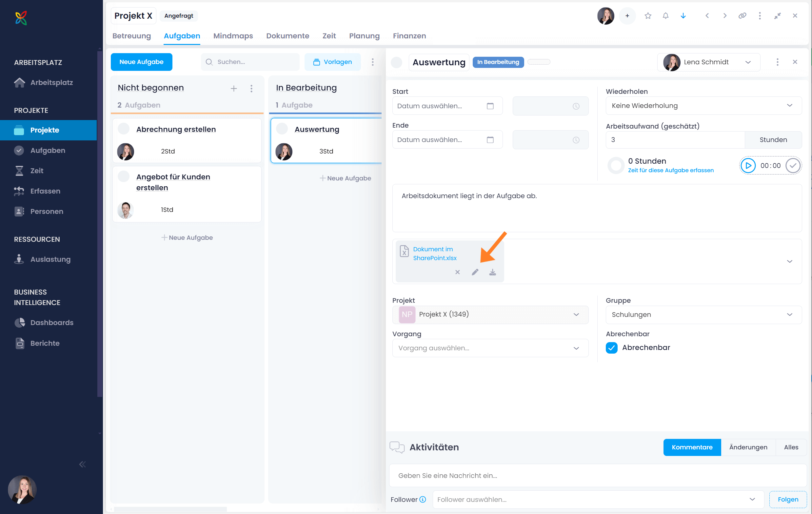Switch to Betreuung tab
This screenshot has width=812, height=514.
(x=131, y=36)
